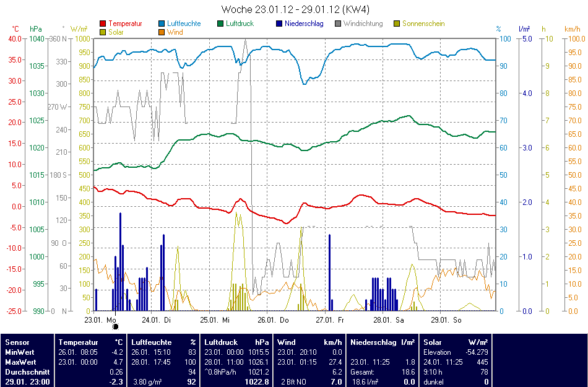The image size is (588, 387).
Task: Click the dark blue Niederschlag legend swatch
Action: [x=279, y=24]
